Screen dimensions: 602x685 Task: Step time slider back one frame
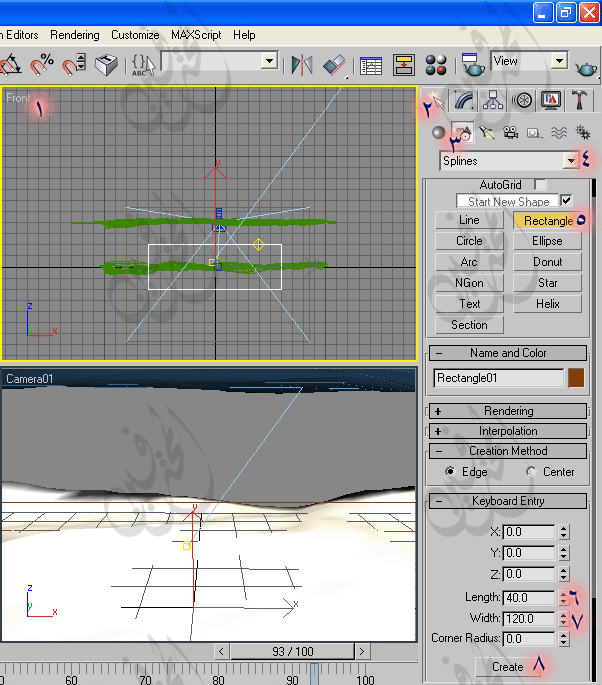pyautogui.click(x=221, y=652)
